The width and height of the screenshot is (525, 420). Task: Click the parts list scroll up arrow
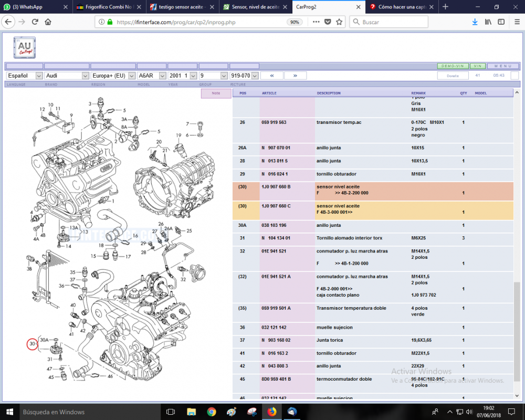pos(517,92)
